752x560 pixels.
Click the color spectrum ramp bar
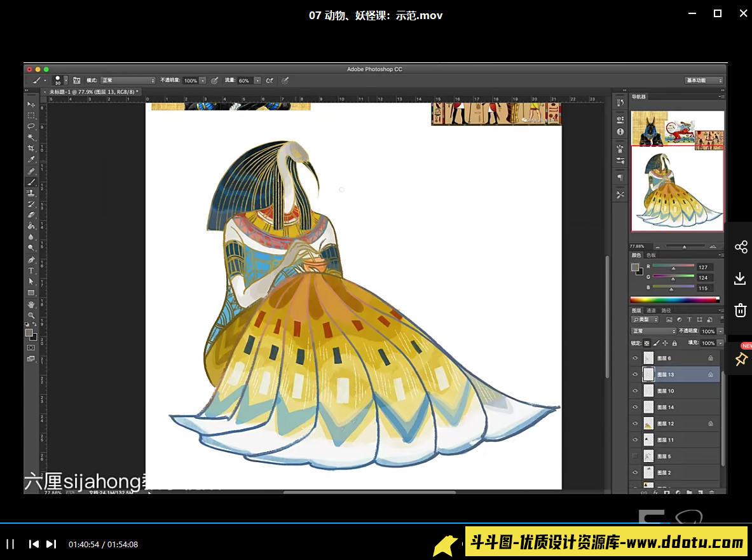click(675, 300)
